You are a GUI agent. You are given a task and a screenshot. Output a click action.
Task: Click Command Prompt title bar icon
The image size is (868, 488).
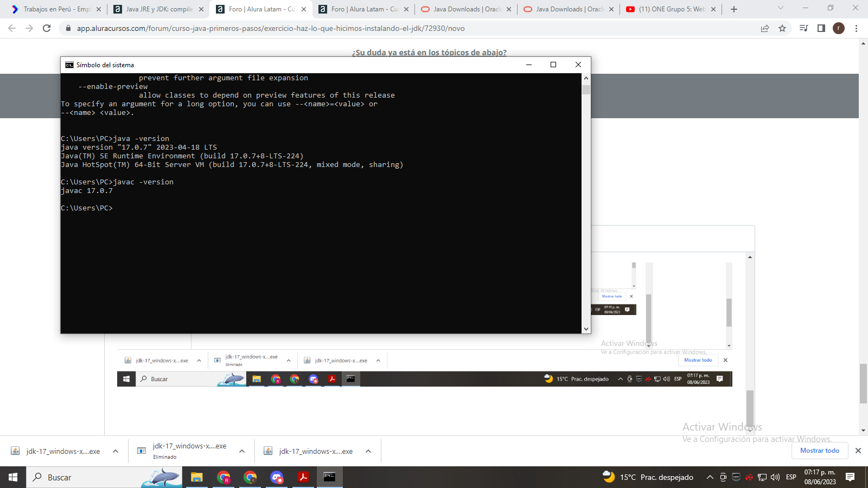(x=69, y=65)
